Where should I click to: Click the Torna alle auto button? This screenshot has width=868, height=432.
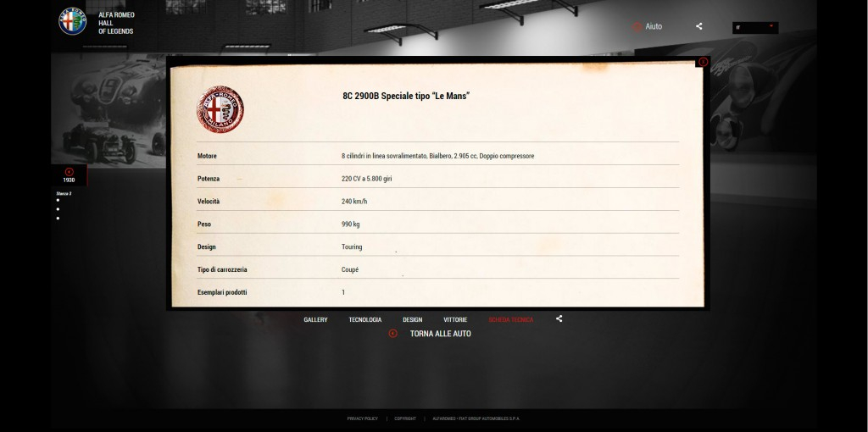[441, 334]
